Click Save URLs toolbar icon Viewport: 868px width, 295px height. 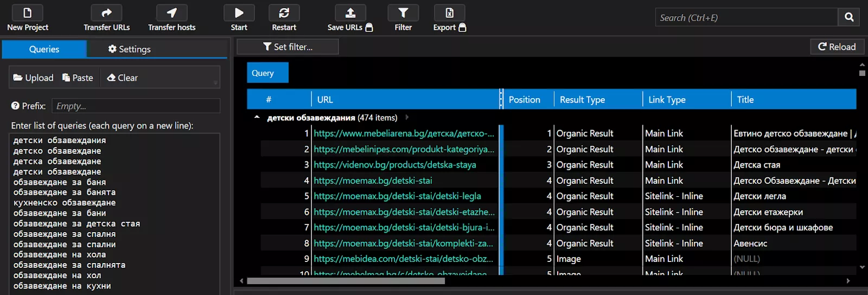(x=350, y=12)
